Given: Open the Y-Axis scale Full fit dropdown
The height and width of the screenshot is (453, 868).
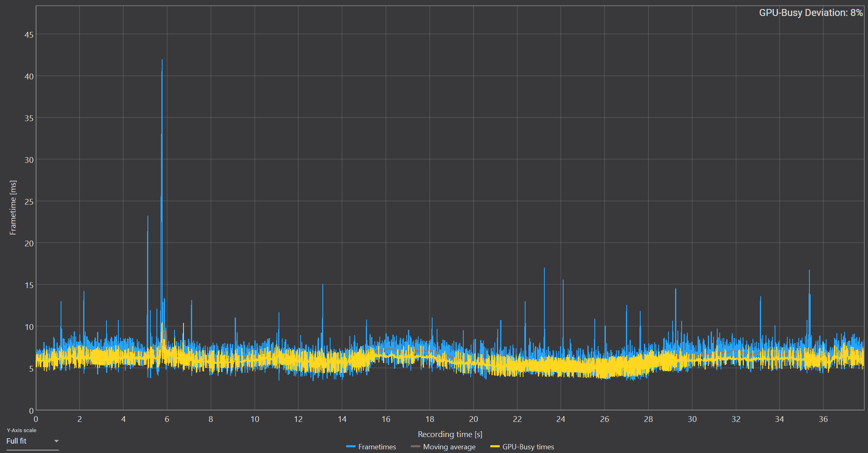Looking at the screenshot, I should (x=32, y=441).
